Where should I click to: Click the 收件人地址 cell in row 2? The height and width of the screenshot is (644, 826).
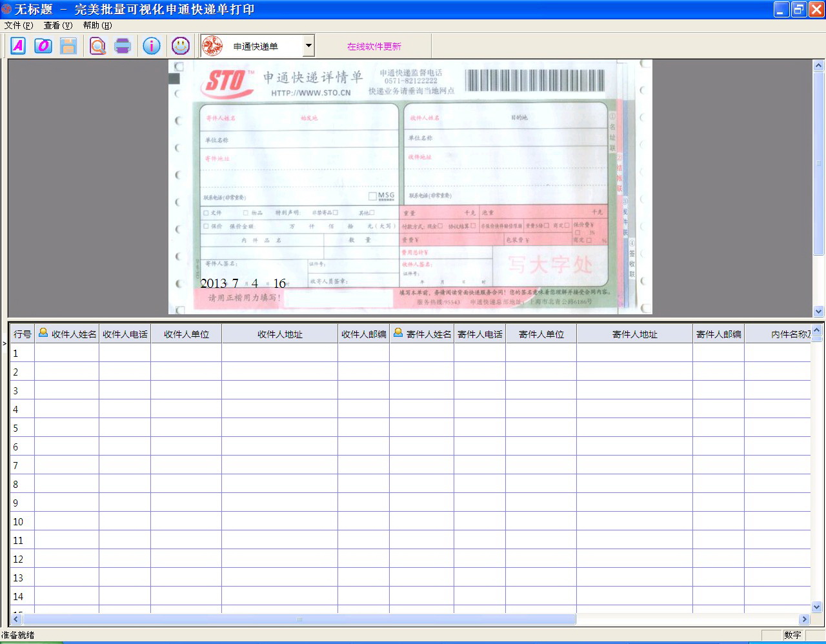280,372
